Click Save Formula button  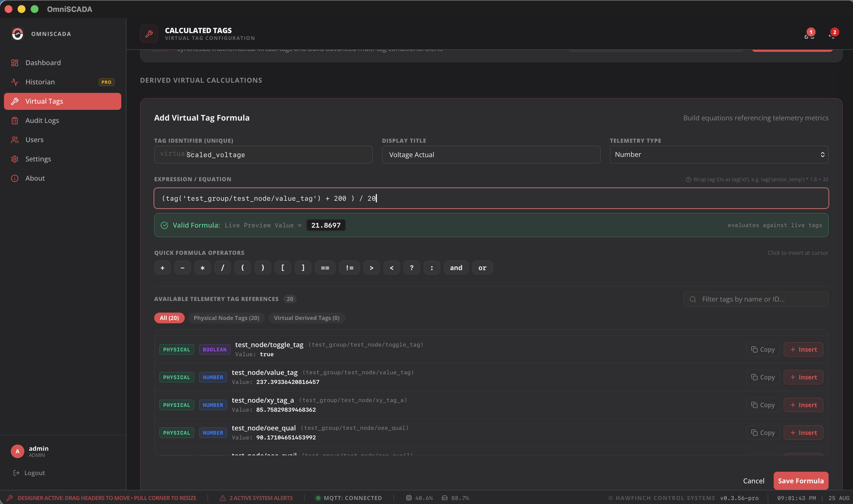(801, 481)
